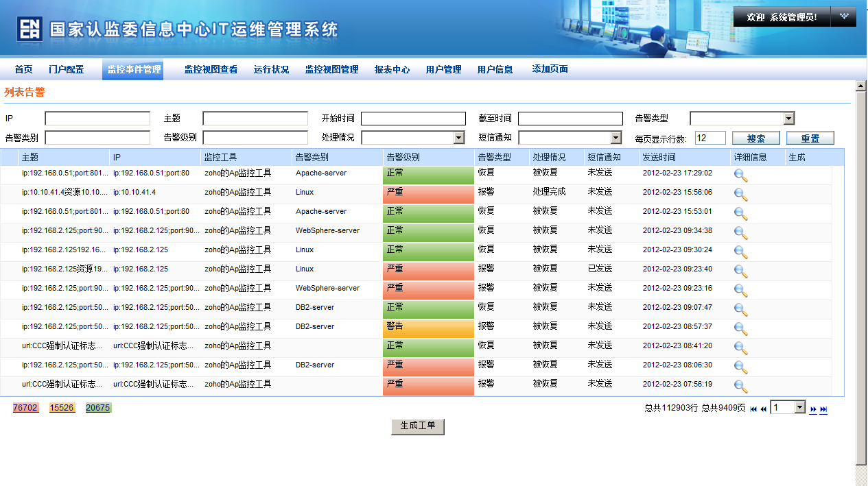The image size is (868, 486).
Task: Switch to the 监控视图查看 tab
Action: tap(211, 69)
